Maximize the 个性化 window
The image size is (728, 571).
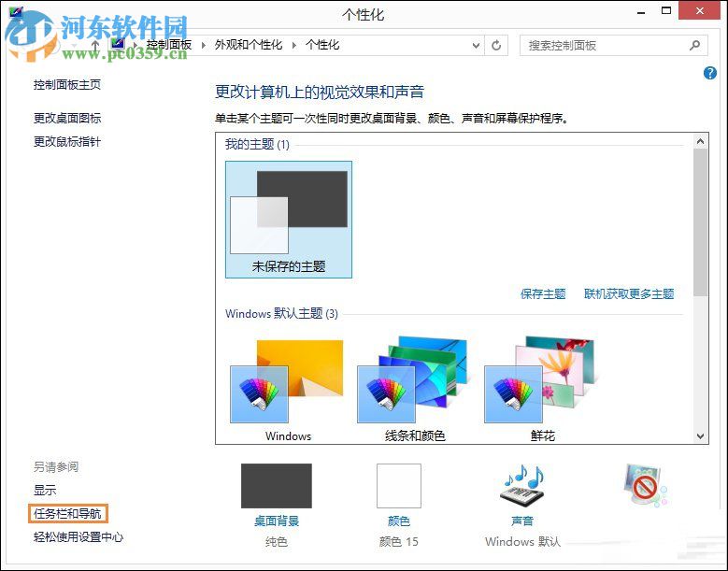tap(666, 10)
